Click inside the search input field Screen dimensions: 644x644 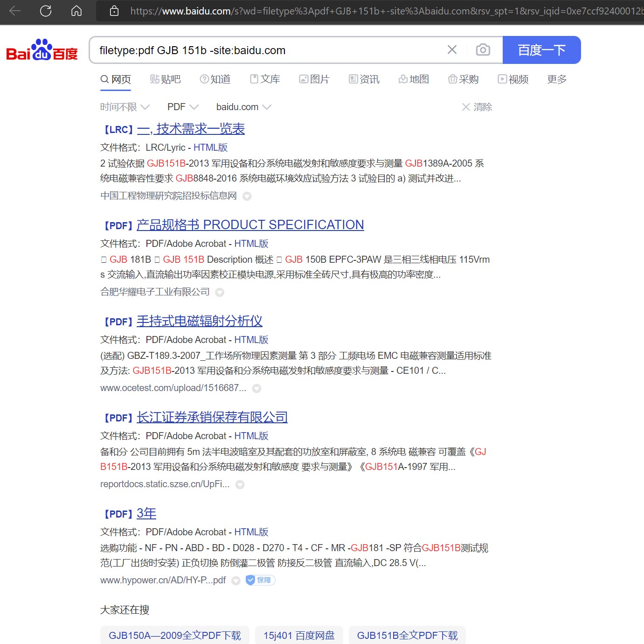270,50
